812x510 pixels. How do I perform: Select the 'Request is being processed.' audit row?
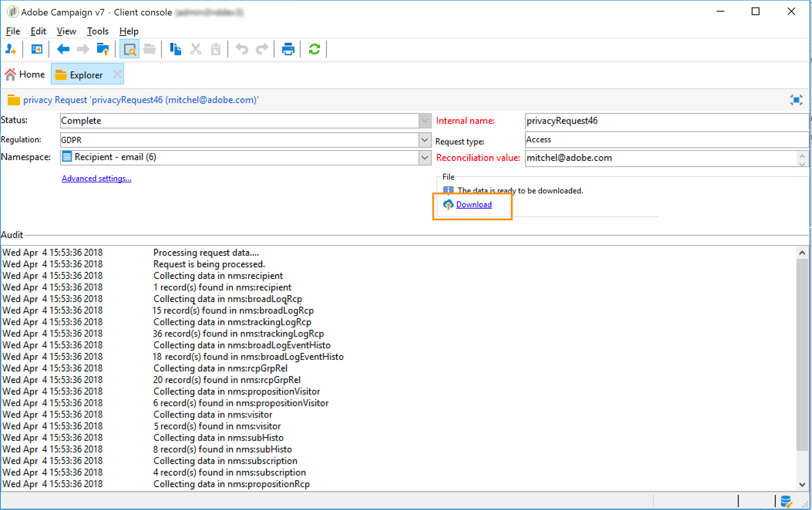(x=398, y=264)
